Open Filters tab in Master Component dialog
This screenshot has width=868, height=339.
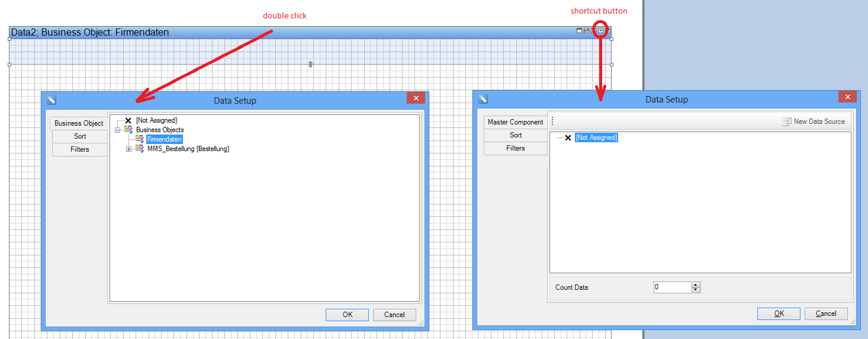[516, 148]
